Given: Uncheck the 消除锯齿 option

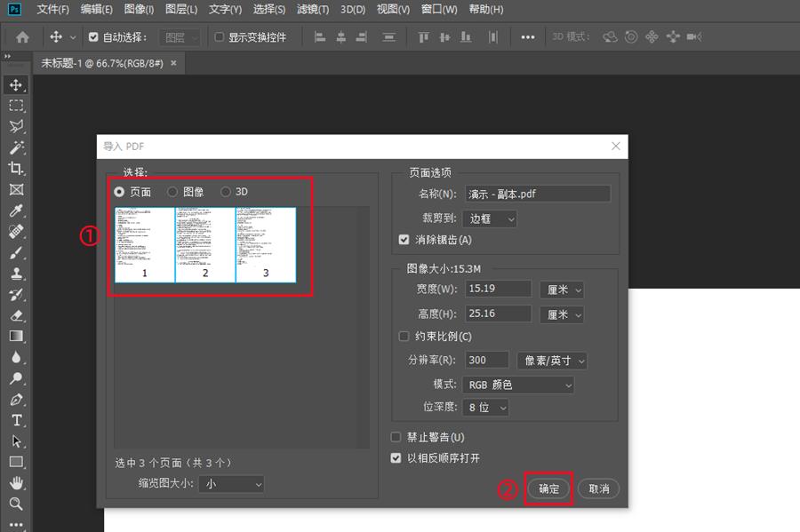Looking at the screenshot, I should [405, 240].
